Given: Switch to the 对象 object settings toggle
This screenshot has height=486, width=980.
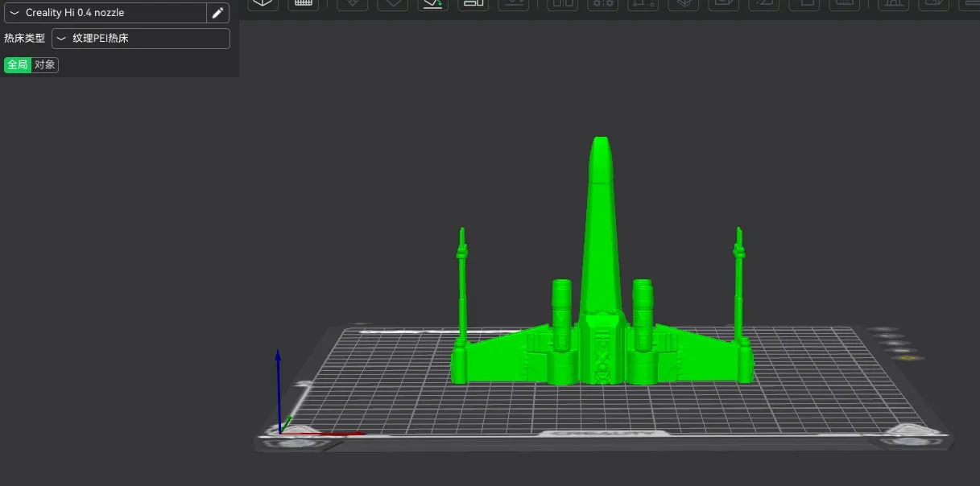Looking at the screenshot, I should pos(45,65).
